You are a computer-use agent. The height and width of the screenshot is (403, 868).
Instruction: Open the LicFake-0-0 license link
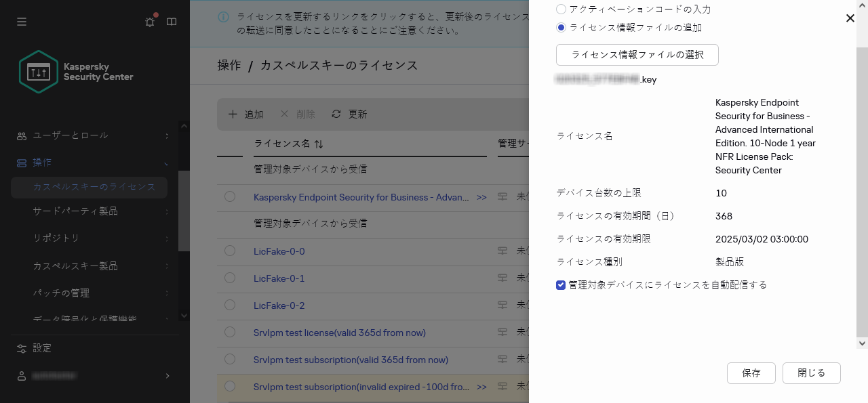[x=279, y=251]
